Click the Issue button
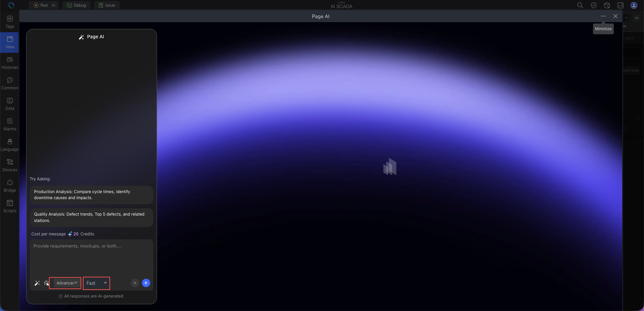 [107, 5]
